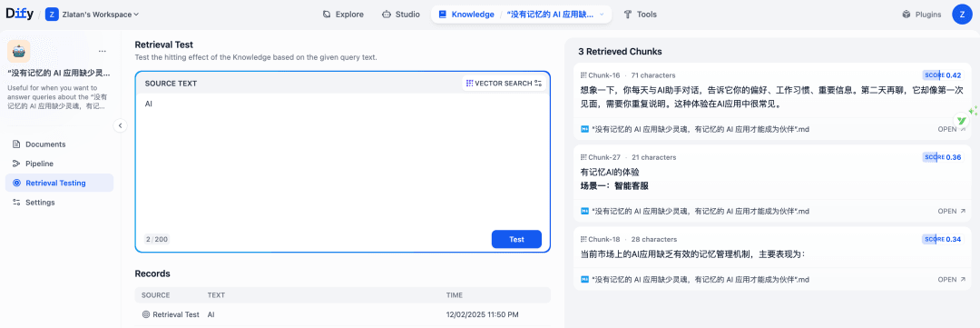This screenshot has height=328, width=980.
Task: Click the Studio robot icon
Action: click(x=386, y=14)
